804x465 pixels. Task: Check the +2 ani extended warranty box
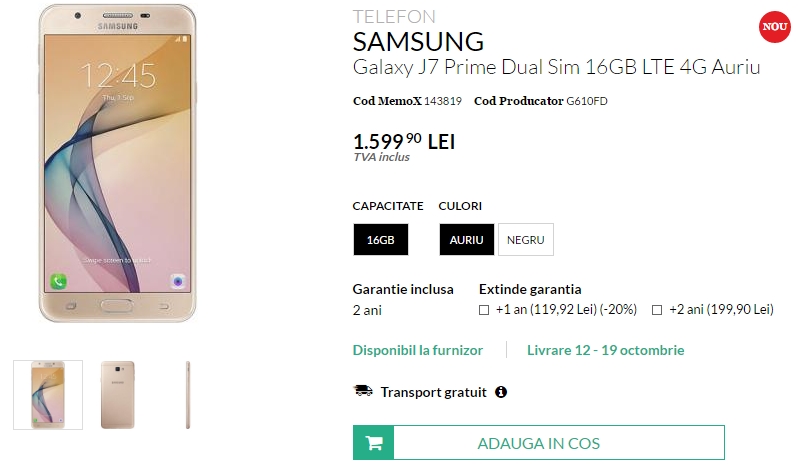(657, 310)
